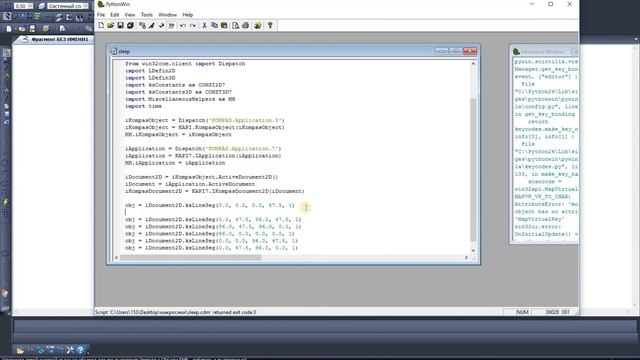640x360 pixels.
Task: Open the 0.50 scale dropdown in KOMPAS
Action: pos(30,6)
